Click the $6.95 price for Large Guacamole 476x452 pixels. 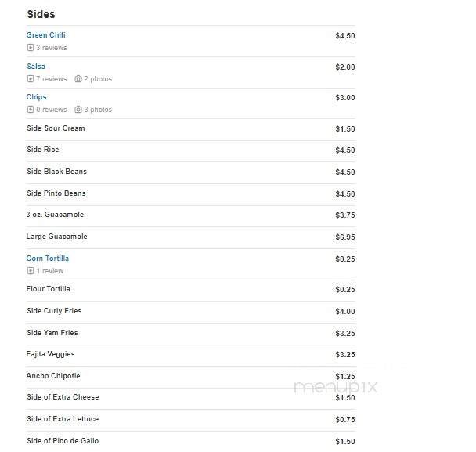344,237
